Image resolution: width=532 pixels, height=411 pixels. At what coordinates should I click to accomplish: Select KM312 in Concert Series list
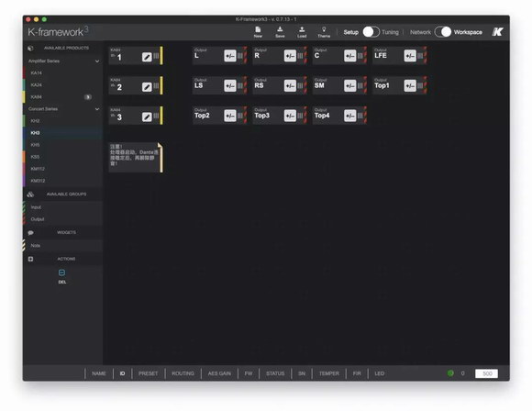click(63, 181)
